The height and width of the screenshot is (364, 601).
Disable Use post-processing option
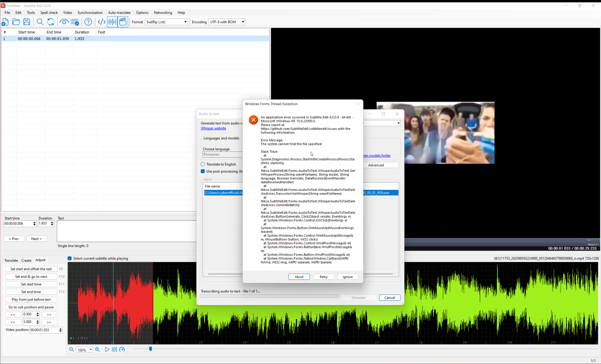[x=203, y=171]
